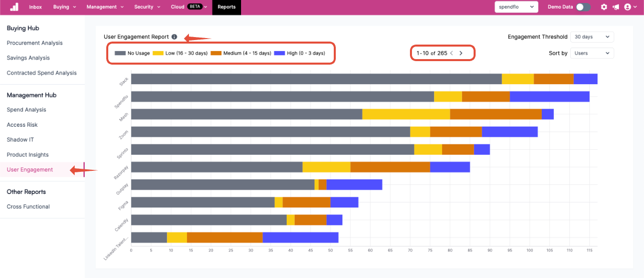Open Contracted Spend Analysis report
Image resolution: width=644 pixels, height=278 pixels.
click(42, 73)
